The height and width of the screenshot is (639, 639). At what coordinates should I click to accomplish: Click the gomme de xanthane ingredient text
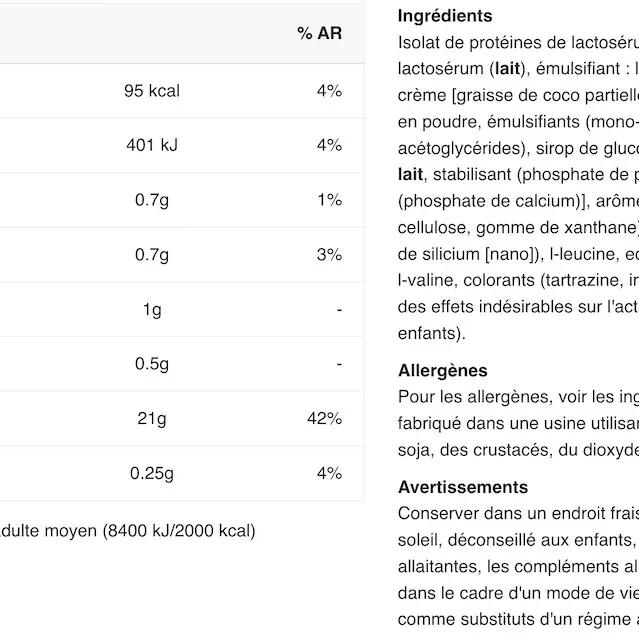[556, 228]
